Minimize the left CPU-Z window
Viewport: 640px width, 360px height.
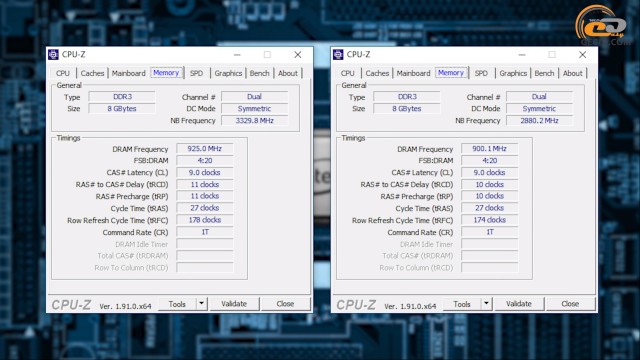237,55
